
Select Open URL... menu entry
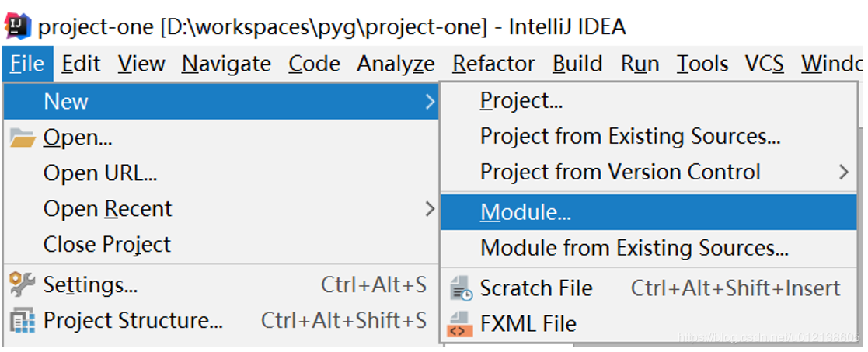point(100,173)
